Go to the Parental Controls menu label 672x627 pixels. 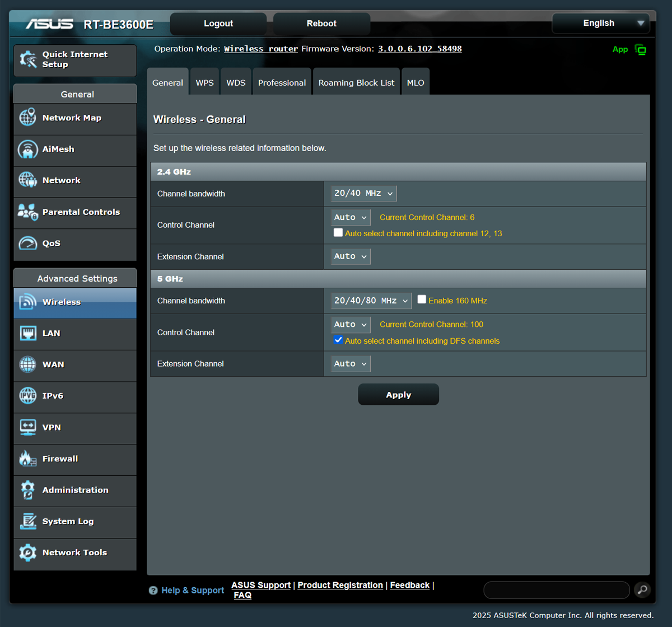coord(81,212)
